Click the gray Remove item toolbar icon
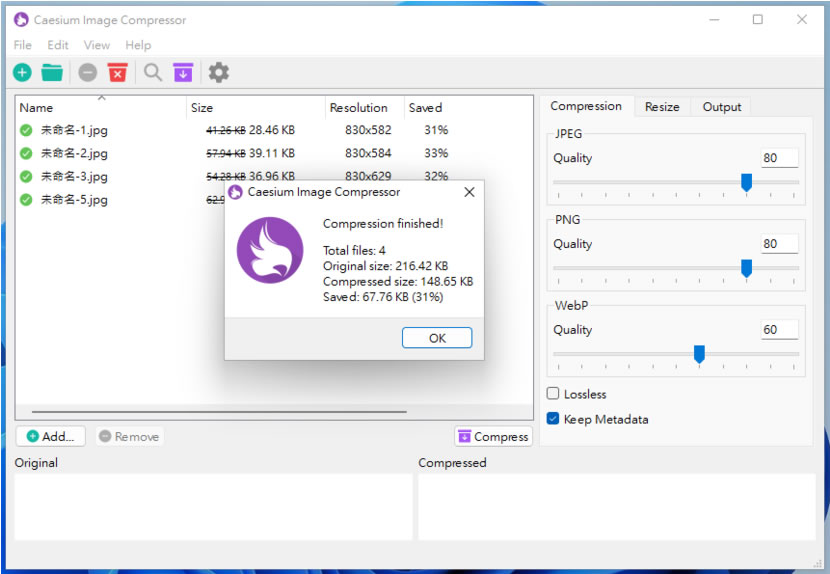The height and width of the screenshot is (574, 830). click(x=88, y=72)
